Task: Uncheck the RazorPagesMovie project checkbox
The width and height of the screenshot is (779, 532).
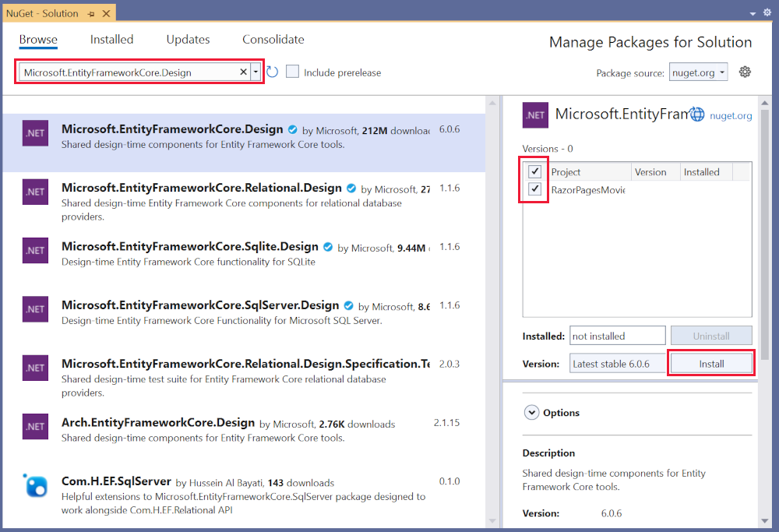Action: coord(534,189)
